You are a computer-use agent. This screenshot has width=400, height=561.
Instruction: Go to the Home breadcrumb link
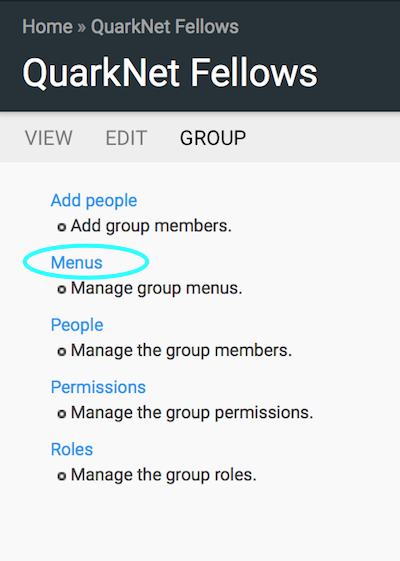click(x=47, y=27)
